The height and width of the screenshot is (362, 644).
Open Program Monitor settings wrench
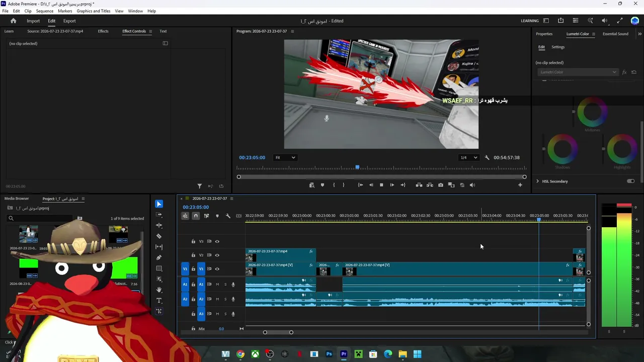pos(487,157)
